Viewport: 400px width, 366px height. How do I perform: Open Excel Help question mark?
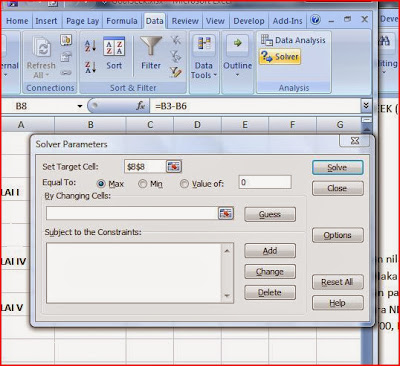315,20
